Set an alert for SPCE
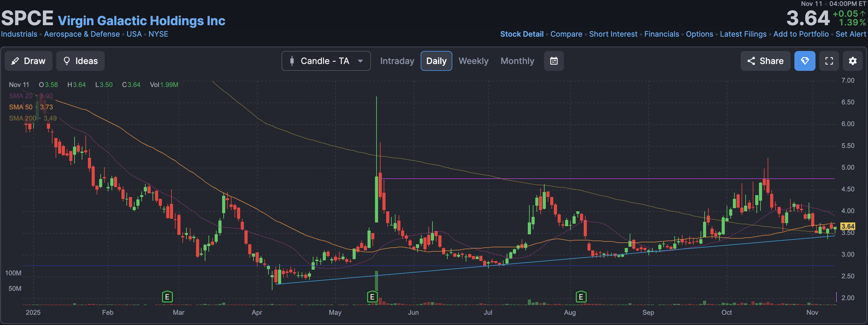 (x=851, y=34)
